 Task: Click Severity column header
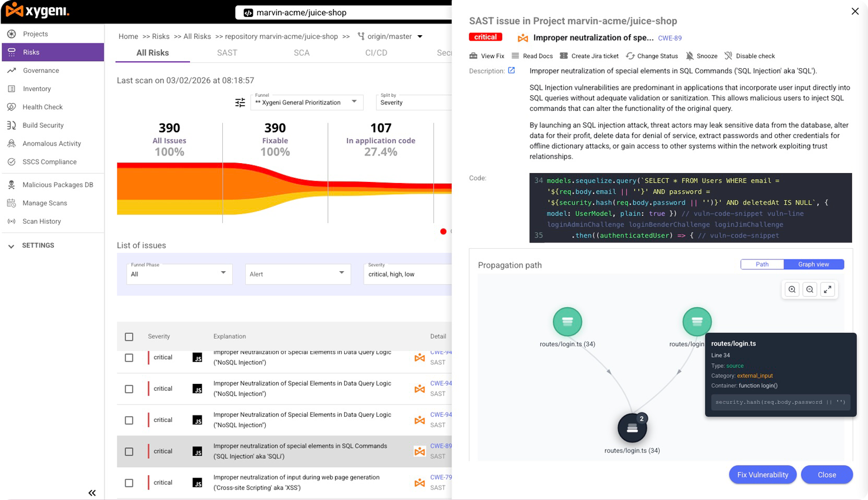159,337
